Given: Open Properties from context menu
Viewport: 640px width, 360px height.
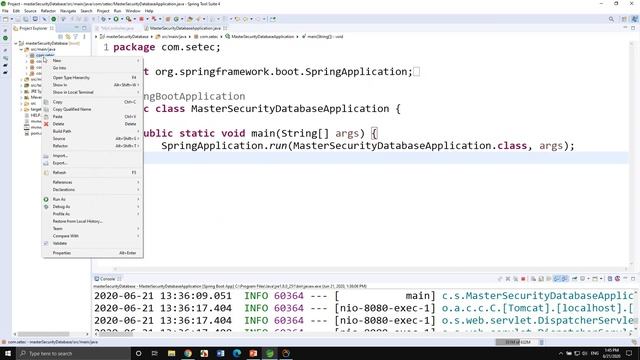Looking at the screenshot, I should coord(93,253).
